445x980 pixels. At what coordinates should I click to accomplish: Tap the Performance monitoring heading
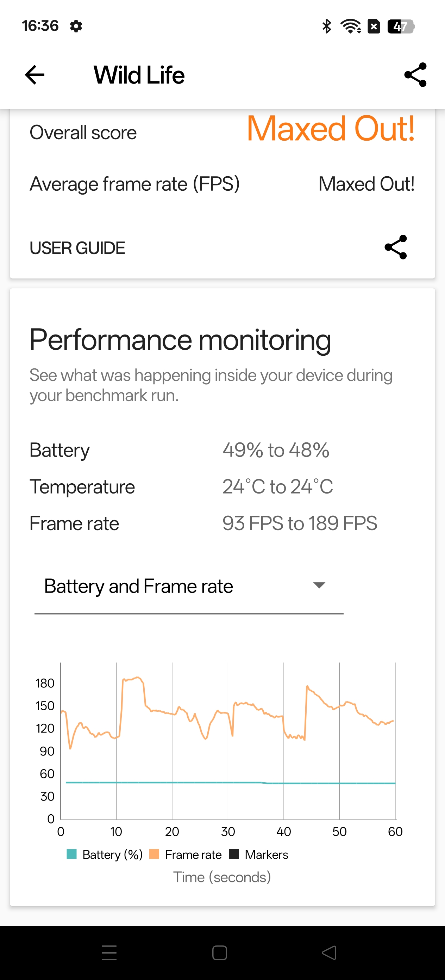pyautogui.click(x=180, y=340)
